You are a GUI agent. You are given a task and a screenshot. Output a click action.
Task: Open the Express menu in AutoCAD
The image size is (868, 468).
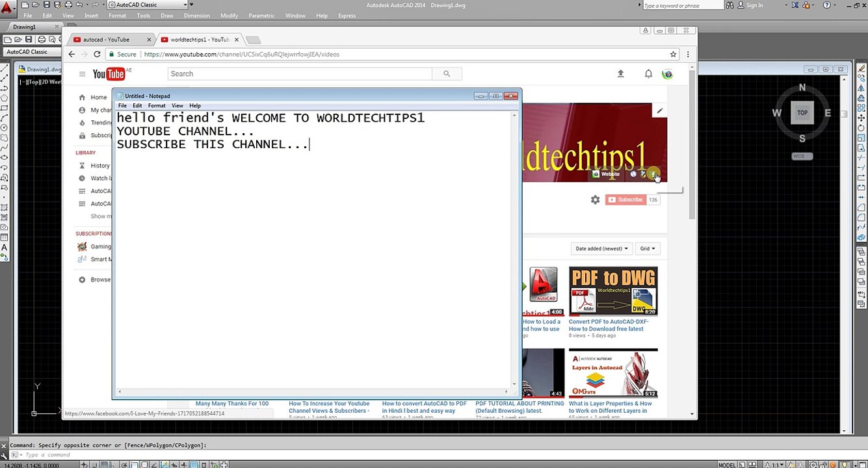(347, 16)
